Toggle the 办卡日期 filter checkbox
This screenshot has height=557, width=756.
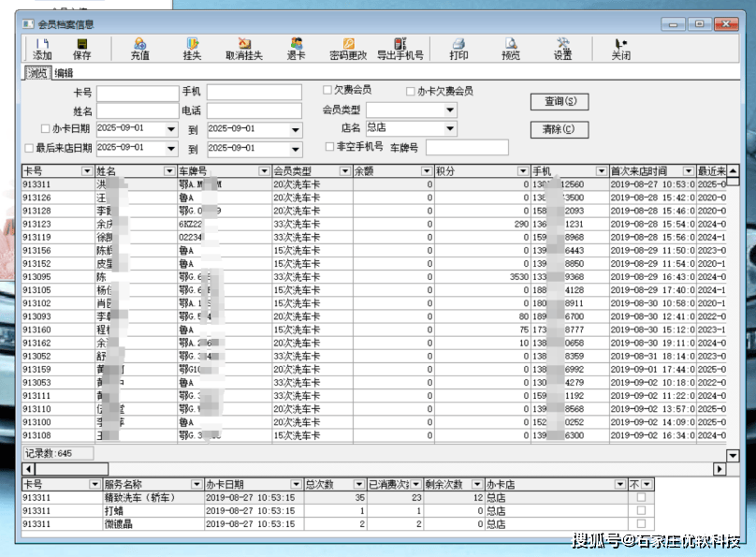[x=46, y=129]
